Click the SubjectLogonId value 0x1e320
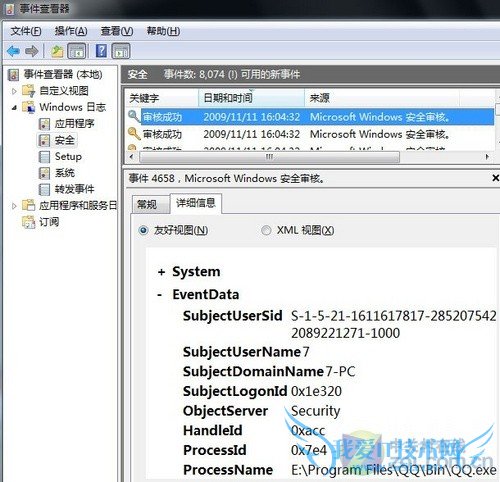This screenshot has height=482, width=500. tap(316, 391)
